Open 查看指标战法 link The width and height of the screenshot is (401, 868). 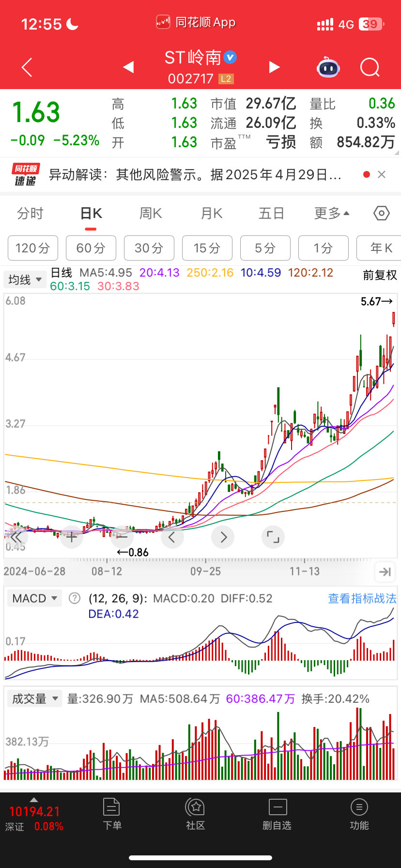(362, 598)
